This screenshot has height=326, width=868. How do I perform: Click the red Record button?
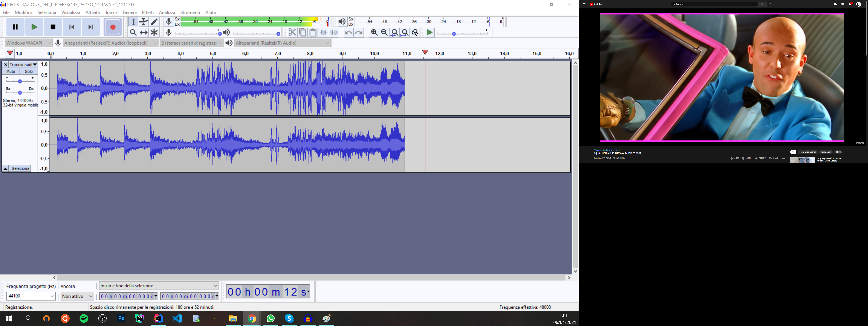click(x=113, y=27)
